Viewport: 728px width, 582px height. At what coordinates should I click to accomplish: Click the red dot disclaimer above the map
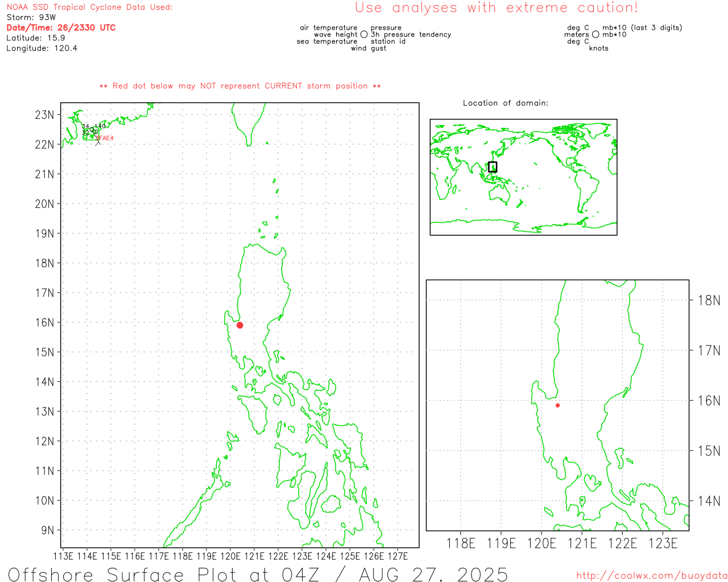(x=240, y=86)
